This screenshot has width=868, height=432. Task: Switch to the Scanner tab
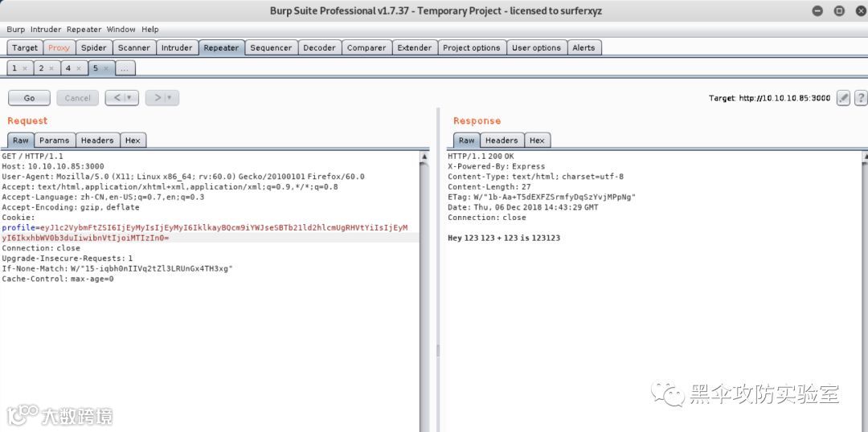[134, 47]
